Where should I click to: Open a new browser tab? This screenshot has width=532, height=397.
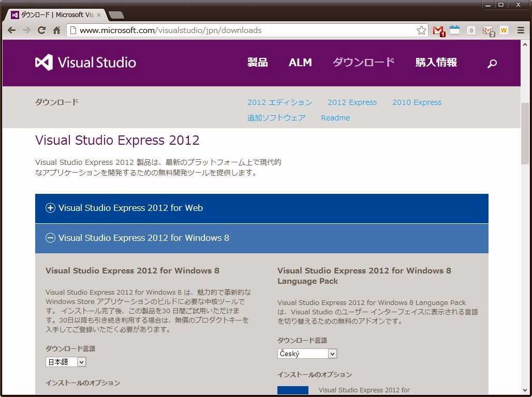pyautogui.click(x=117, y=15)
